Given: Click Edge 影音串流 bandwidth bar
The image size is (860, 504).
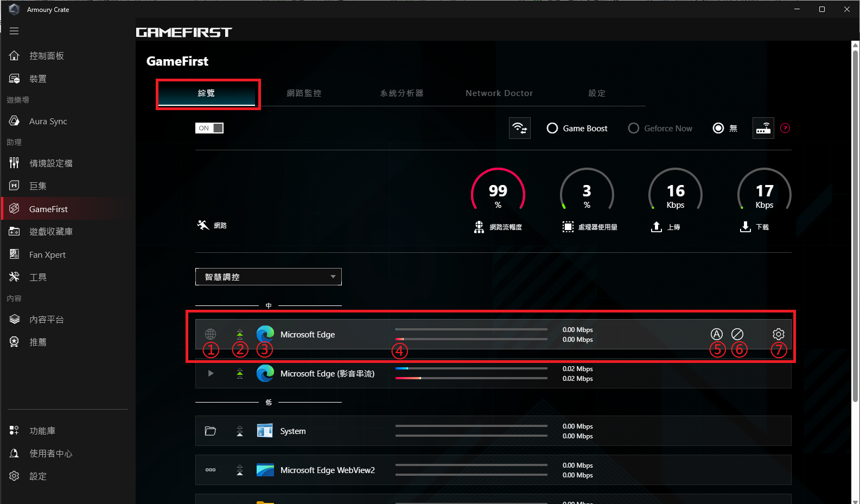Looking at the screenshot, I should click(x=472, y=373).
